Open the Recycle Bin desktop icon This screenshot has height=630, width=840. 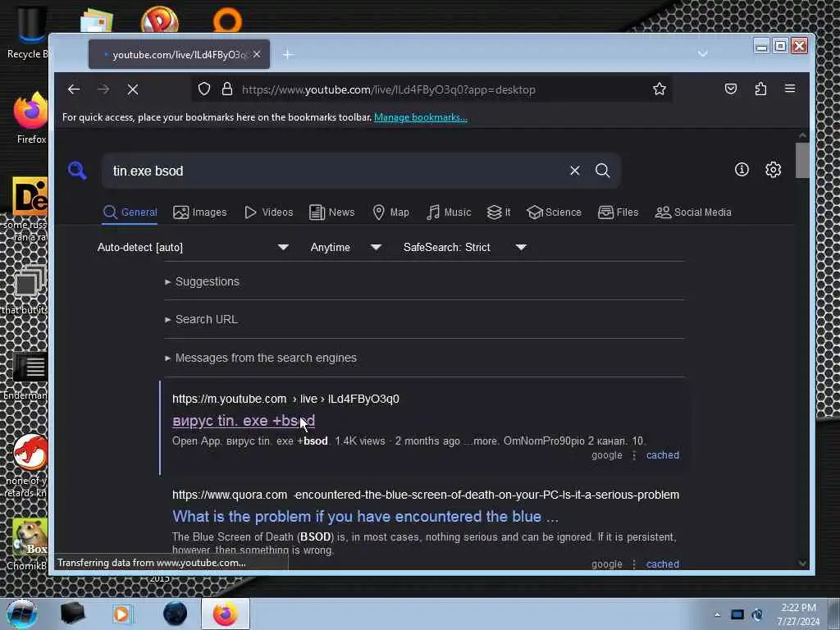[x=28, y=30]
